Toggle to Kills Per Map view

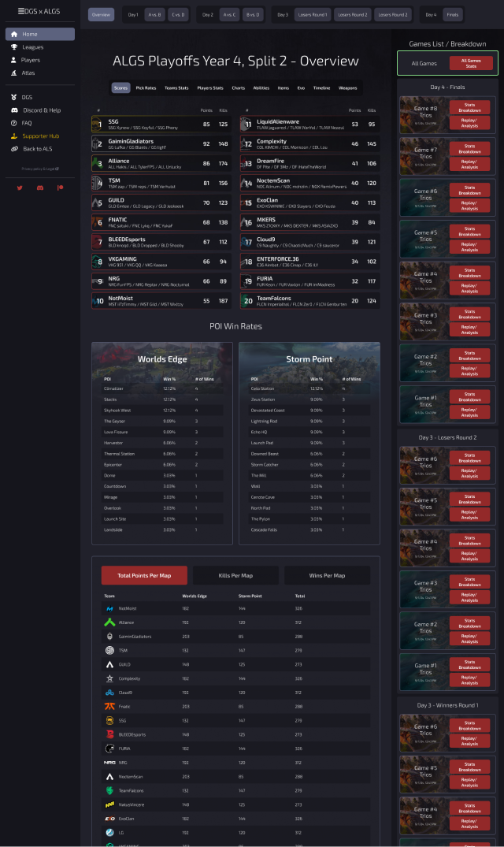pyautogui.click(x=235, y=575)
